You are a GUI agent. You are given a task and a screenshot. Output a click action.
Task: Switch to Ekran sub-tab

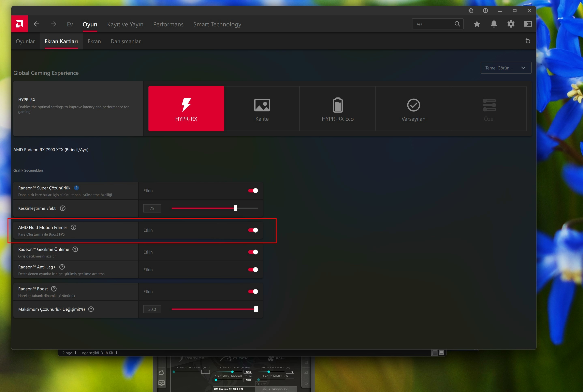pyautogui.click(x=94, y=41)
